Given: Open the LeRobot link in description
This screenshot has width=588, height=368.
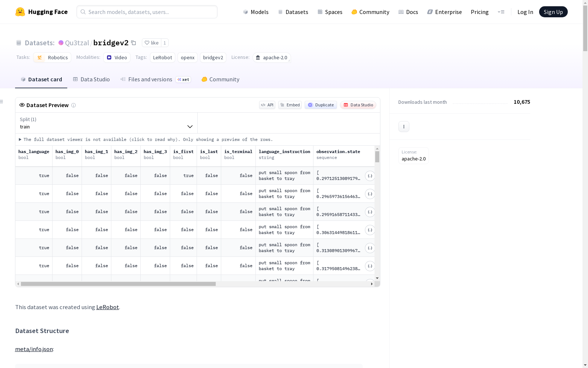Looking at the screenshot, I should point(108,307).
